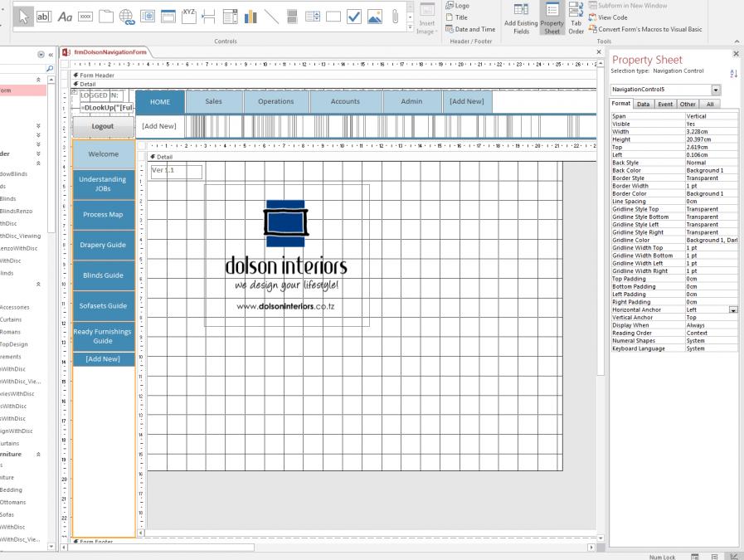Choose the Label control
Screen dimensions: 744x560
coord(65,17)
